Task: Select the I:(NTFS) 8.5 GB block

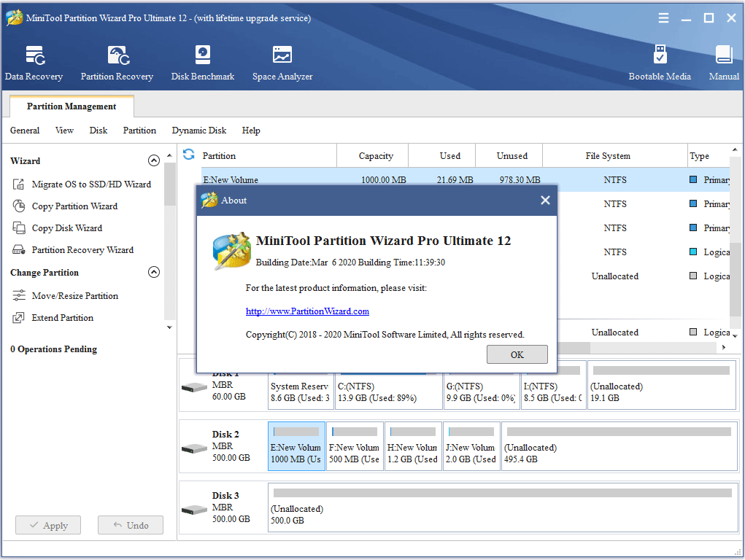Action: 553,392
